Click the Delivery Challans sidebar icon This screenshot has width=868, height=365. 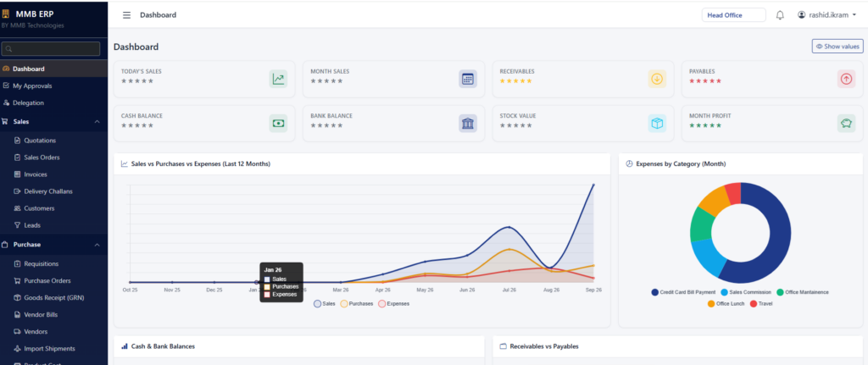(x=17, y=191)
